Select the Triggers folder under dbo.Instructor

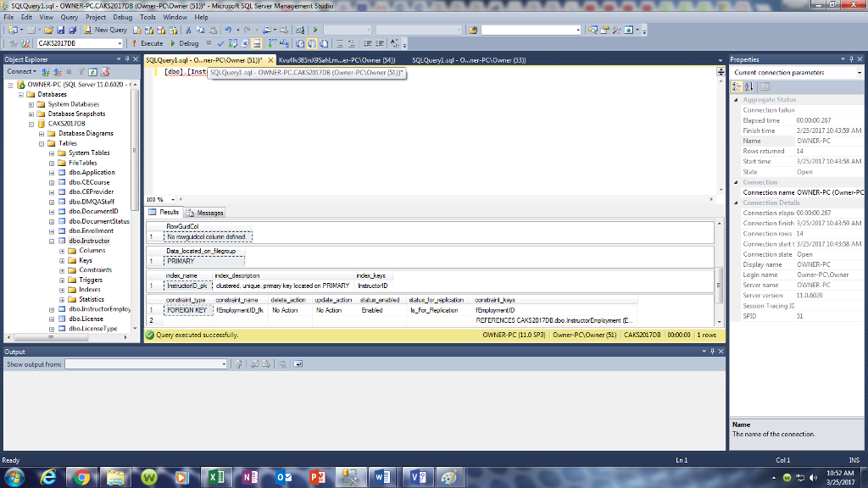91,280
